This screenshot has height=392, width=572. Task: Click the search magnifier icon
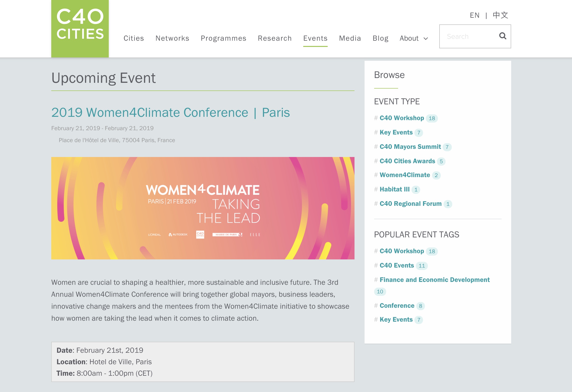[x=502, y=36]
